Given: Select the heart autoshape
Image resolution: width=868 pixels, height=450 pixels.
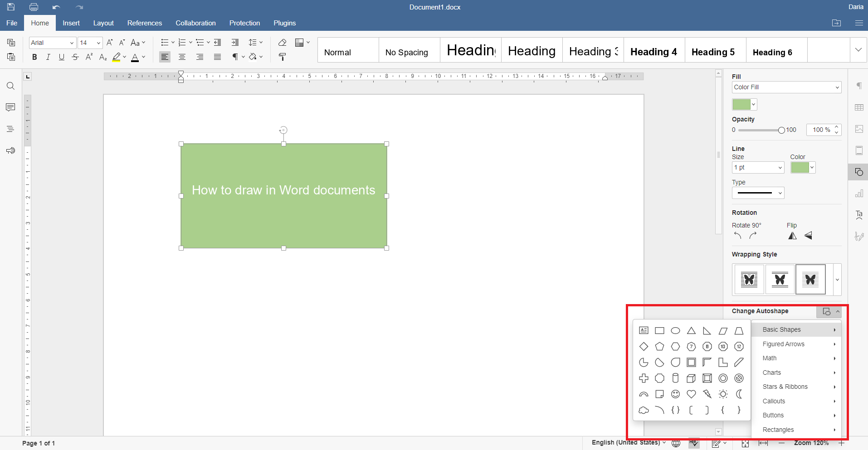Looking at the screenshot, I should [691, 394].
